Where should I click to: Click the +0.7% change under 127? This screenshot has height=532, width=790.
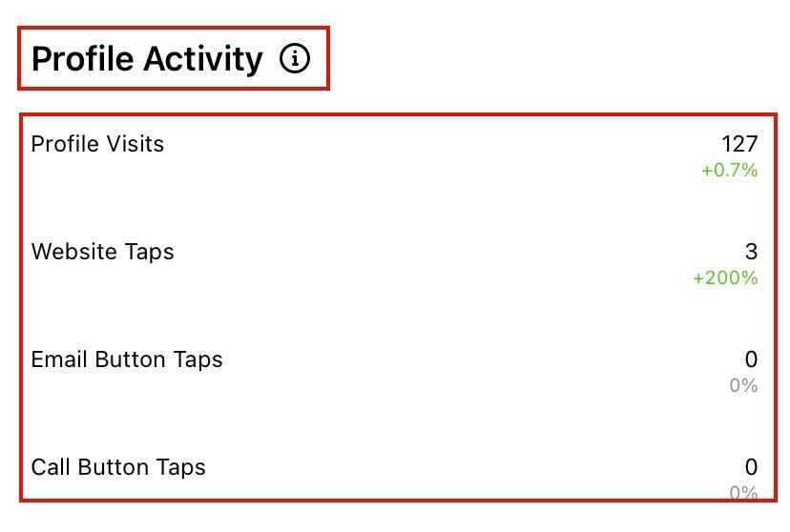coord(729,171)
